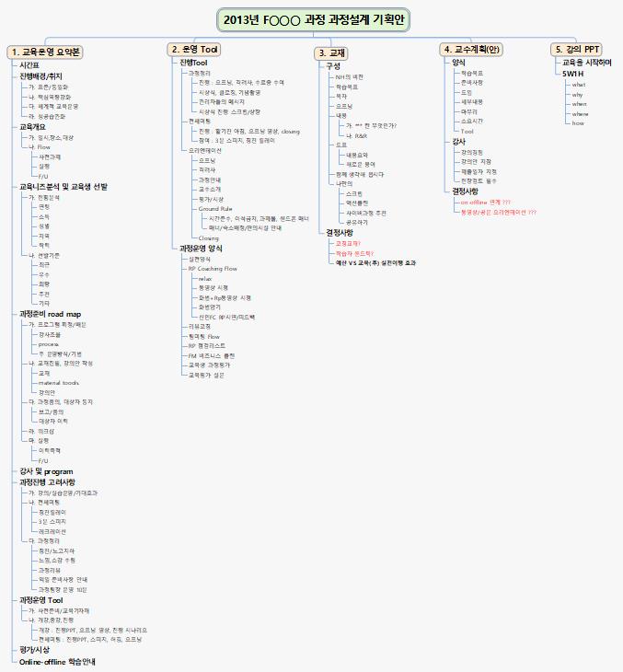Select the 'where' item under 5W1H
Viewport: 623px width, 672px height.
click(x=580, y=113)
